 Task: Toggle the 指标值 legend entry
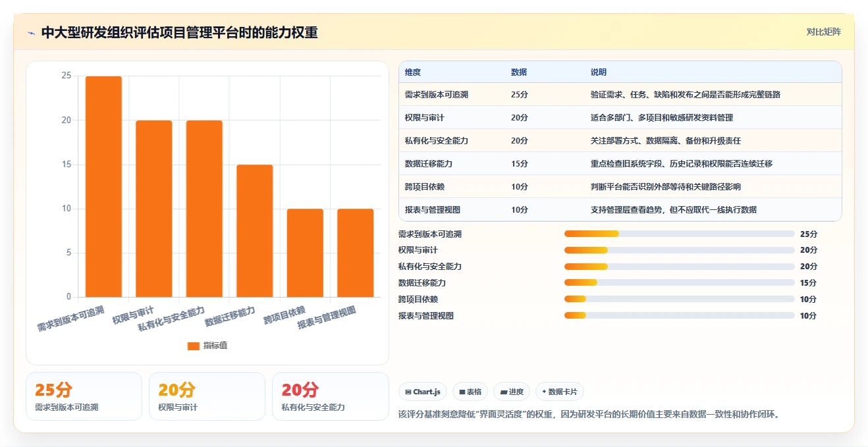pos(207,346)
